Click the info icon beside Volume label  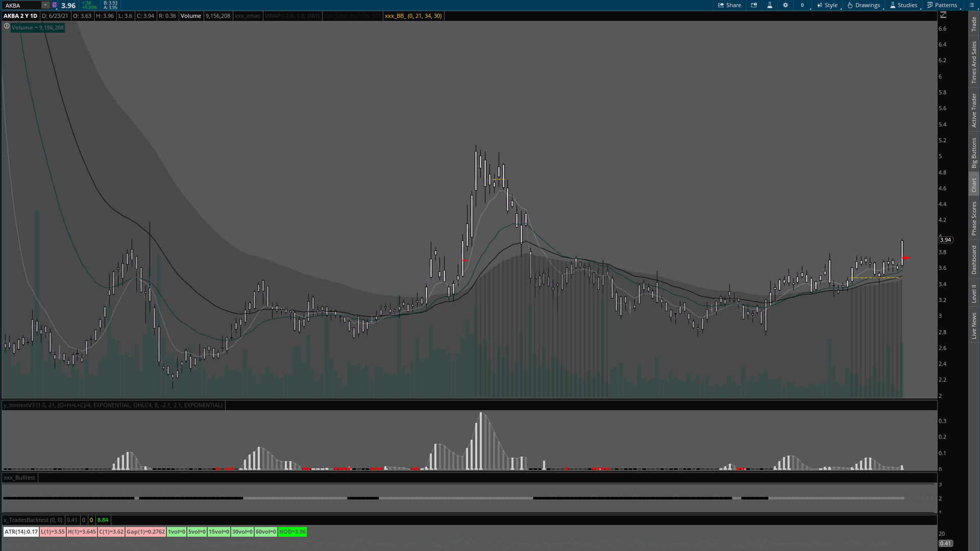7,26
